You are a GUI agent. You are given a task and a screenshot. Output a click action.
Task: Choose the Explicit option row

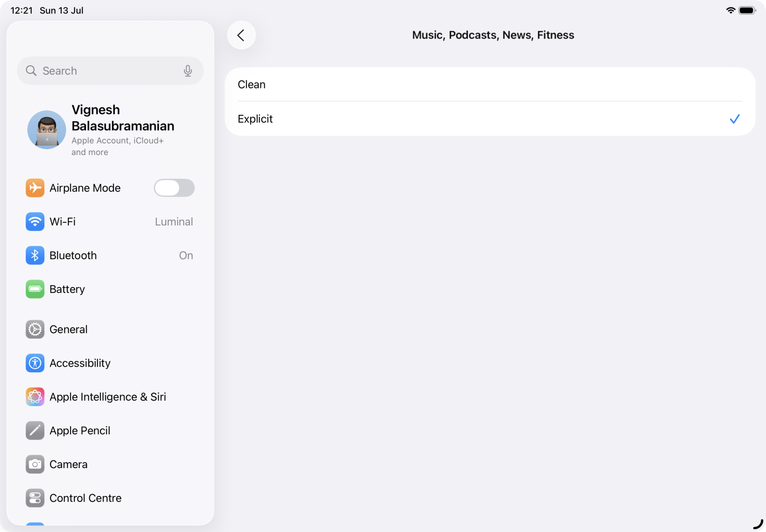(490, 119)
